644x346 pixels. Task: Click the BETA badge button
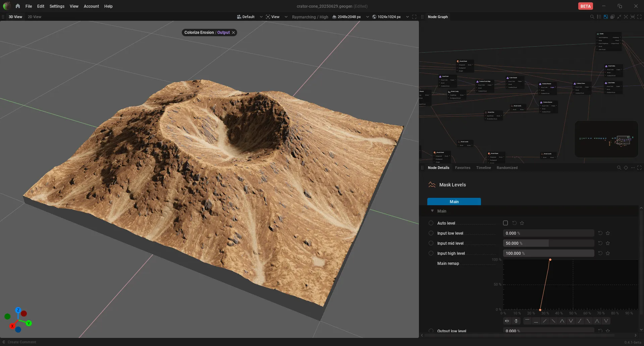click(585, 6)
